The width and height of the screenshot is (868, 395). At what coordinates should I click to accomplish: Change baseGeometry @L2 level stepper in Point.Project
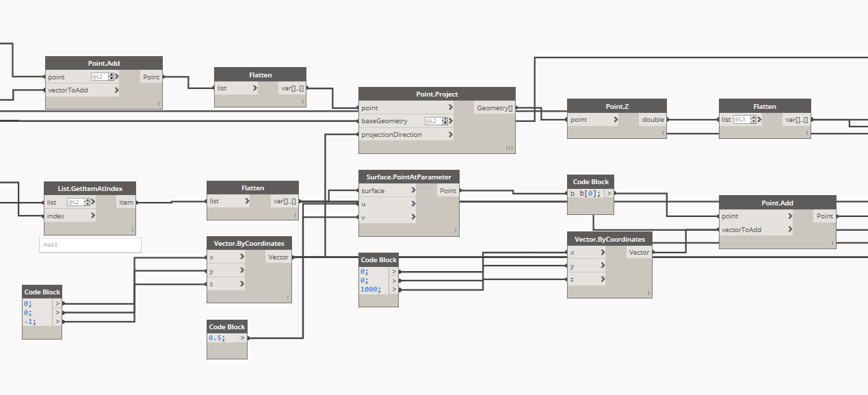pyautogui.click(x=446, y=121)
